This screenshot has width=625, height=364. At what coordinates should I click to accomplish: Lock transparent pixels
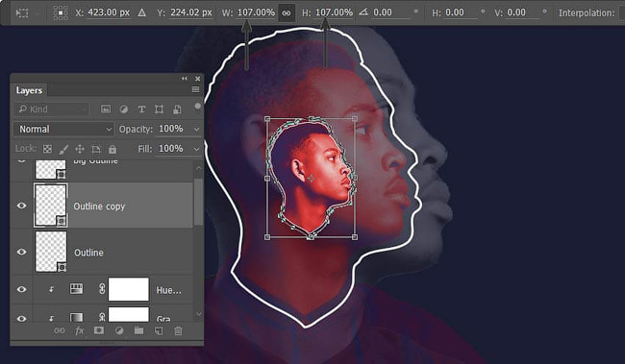click(47, 149)
